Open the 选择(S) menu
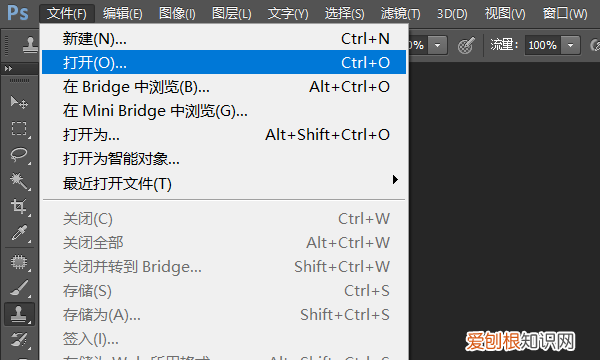 344,14
